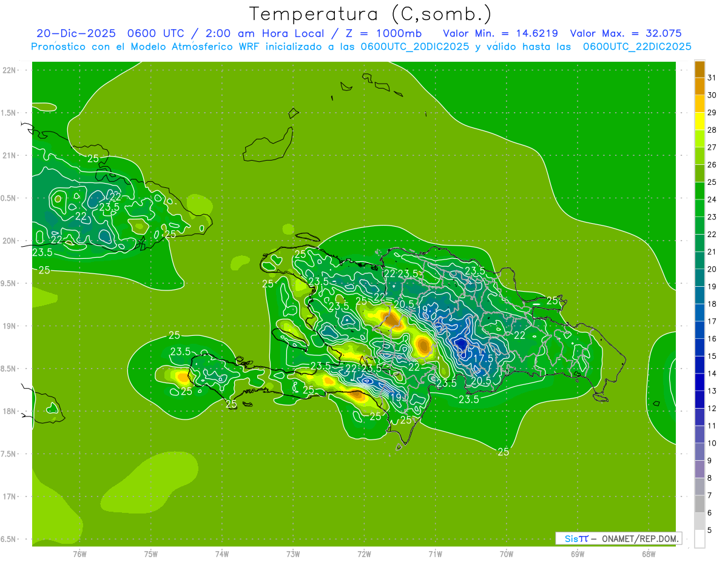Click the purple legend swatch between 9 and 10

(699, 452)
